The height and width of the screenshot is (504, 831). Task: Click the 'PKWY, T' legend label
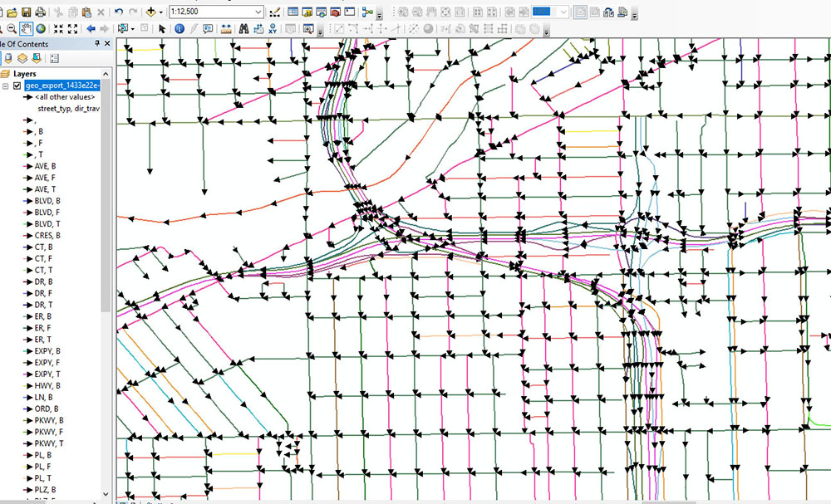[49, 443]
